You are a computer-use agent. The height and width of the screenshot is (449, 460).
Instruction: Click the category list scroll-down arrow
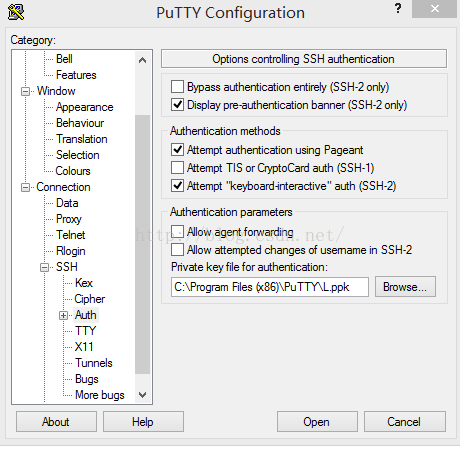[x=143, y=395]
